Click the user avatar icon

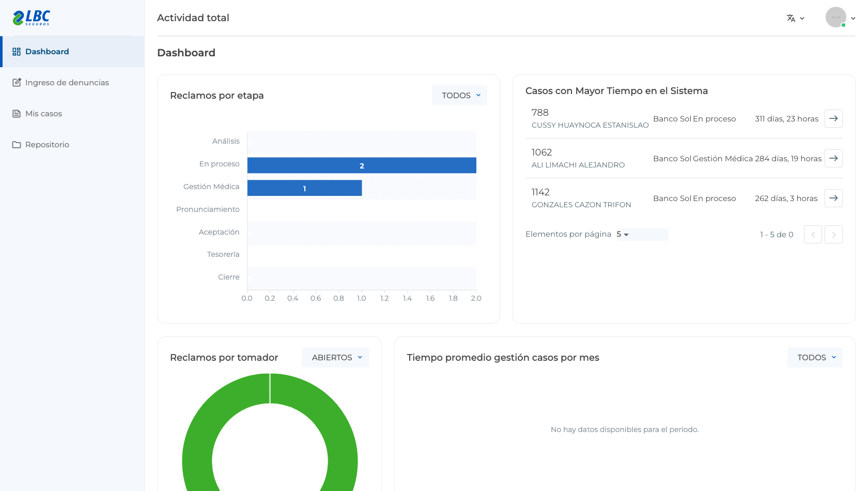(835, 17)
